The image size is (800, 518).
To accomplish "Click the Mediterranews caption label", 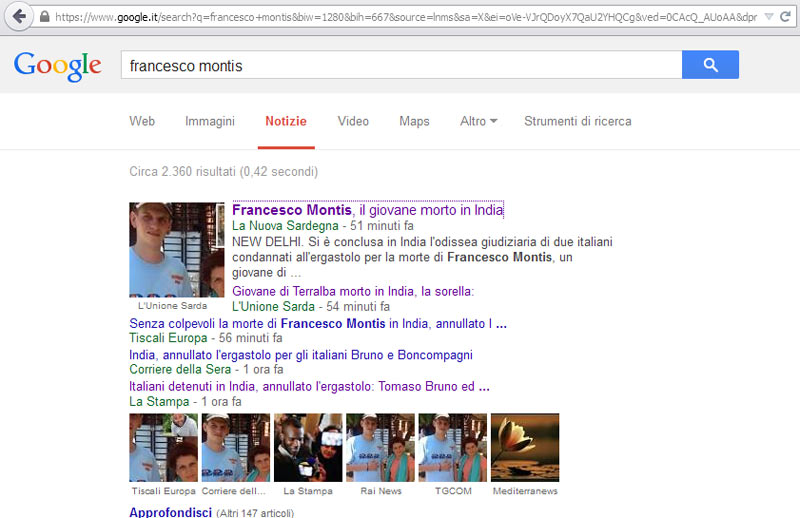I will (x=525, y=491).
